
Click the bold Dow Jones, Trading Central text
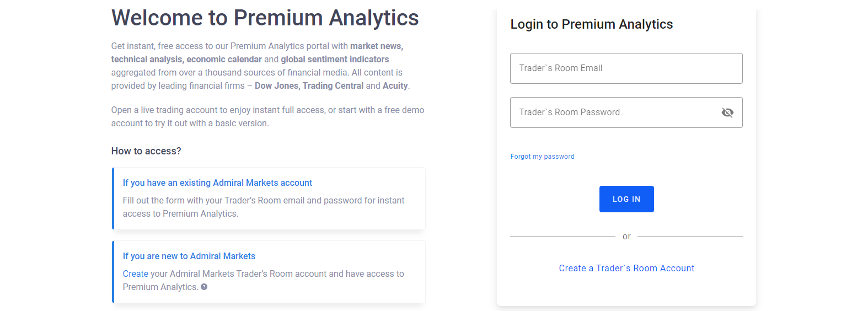[309, 86]
